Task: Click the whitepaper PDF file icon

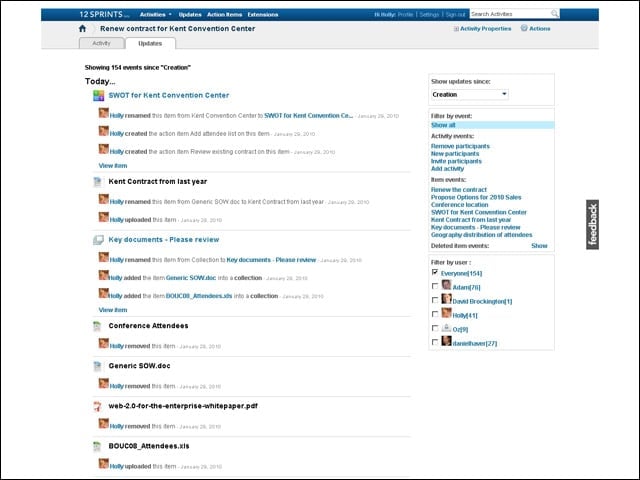Action: 97,406
